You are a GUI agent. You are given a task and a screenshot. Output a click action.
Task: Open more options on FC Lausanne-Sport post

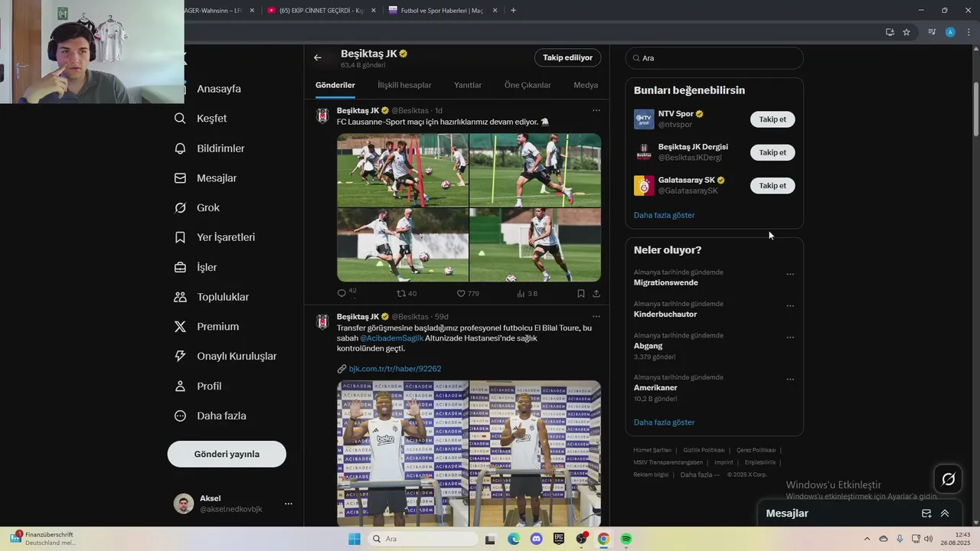[596, 111]
